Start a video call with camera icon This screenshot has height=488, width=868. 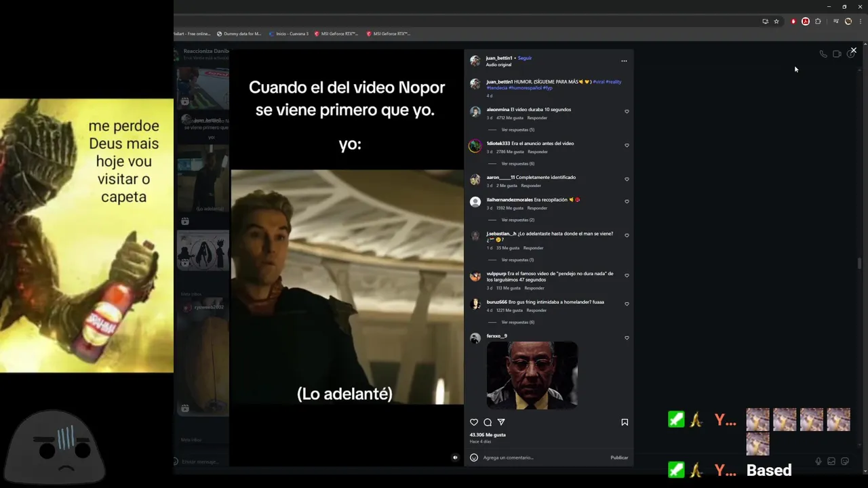(x=837, y=54)
